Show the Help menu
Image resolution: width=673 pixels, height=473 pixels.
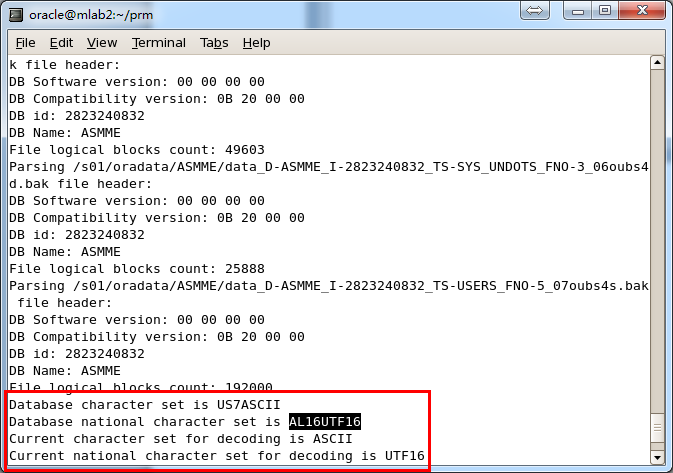(256, 43)
